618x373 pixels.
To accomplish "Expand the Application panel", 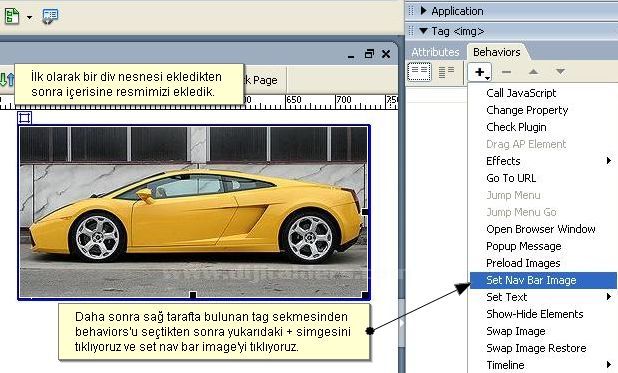I will click(424, 11).
